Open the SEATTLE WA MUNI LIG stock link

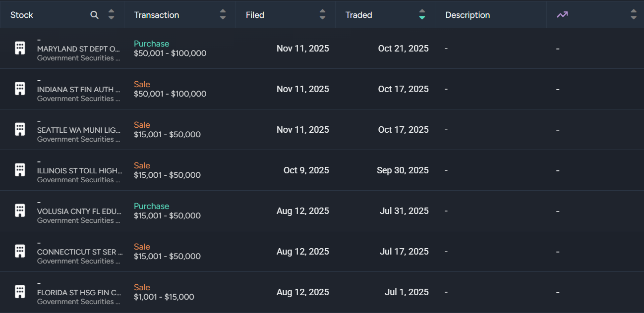click(78, 130)
